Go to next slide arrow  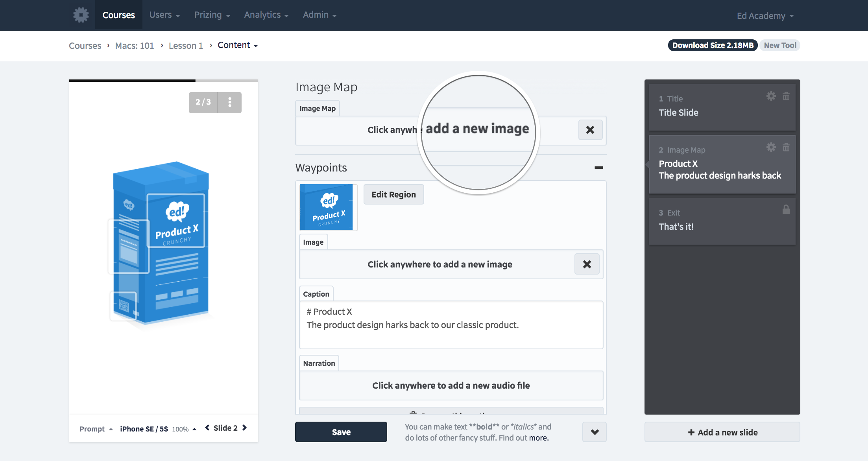click(x=245, y=428)
